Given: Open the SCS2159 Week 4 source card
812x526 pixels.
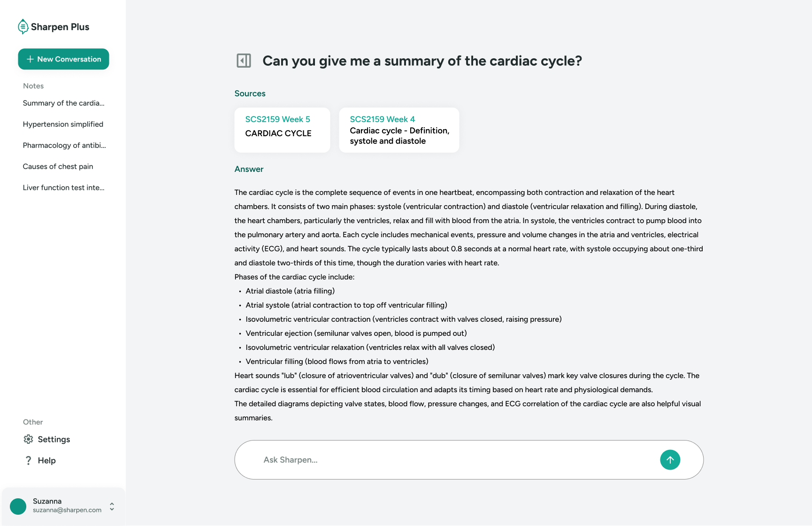Looking at the screenshot, I should (399, 130).
